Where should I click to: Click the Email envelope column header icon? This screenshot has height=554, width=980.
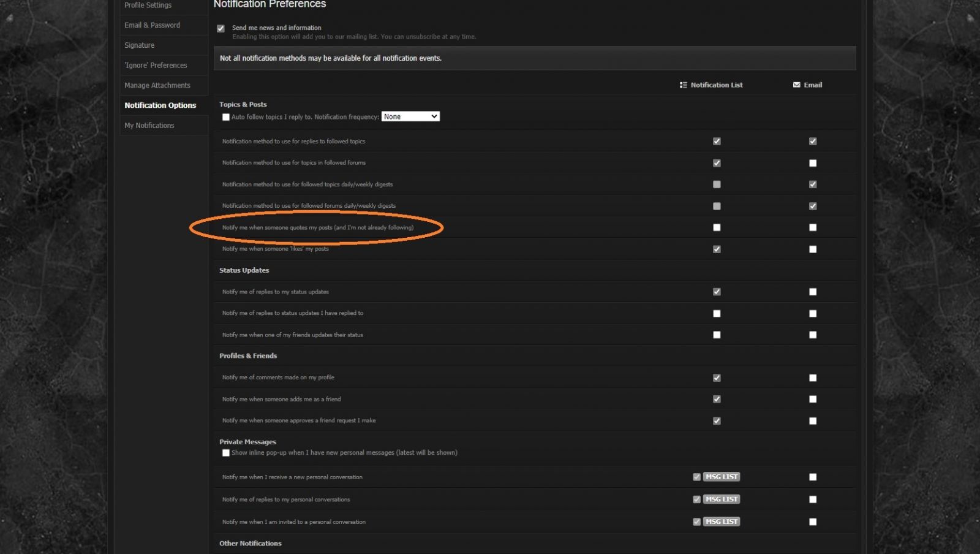point(796,85)
